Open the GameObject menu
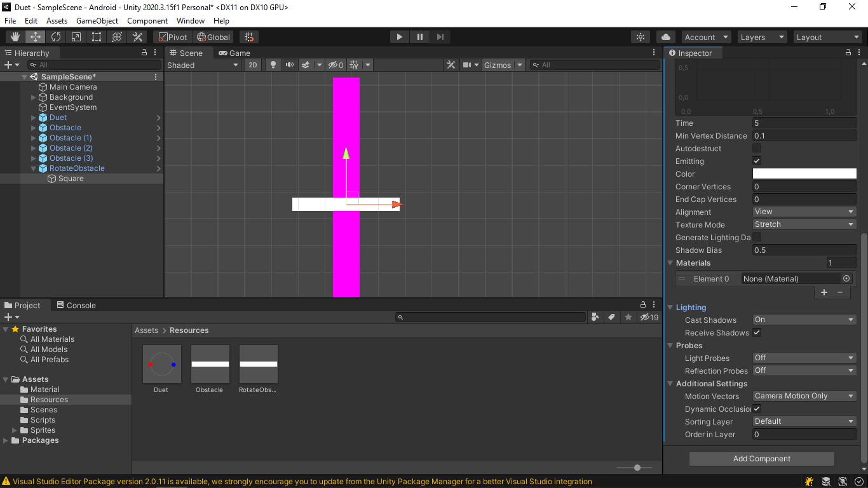The height and width of the screenshot is (488, 868). (97, 21)
